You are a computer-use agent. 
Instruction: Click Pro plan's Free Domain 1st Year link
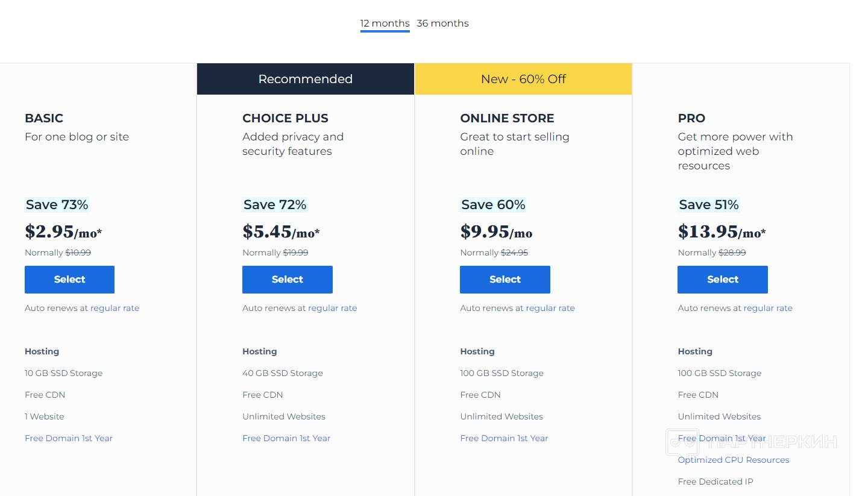722,438
